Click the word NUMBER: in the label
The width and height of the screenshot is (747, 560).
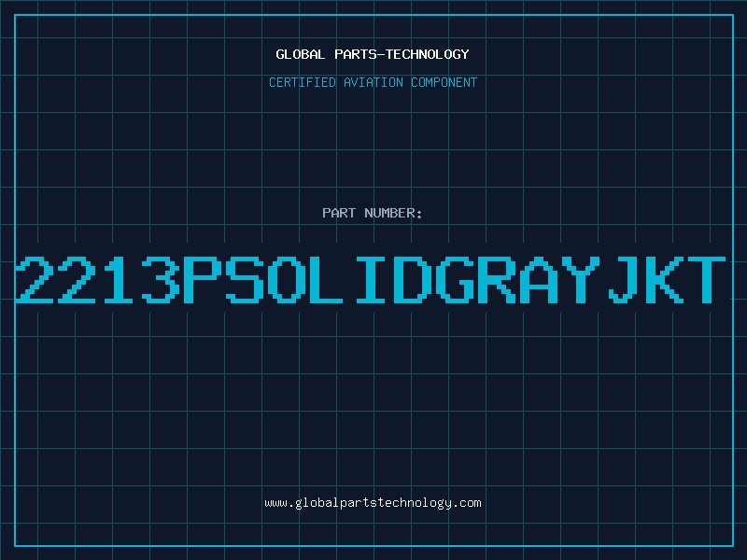tap(393, 213)
